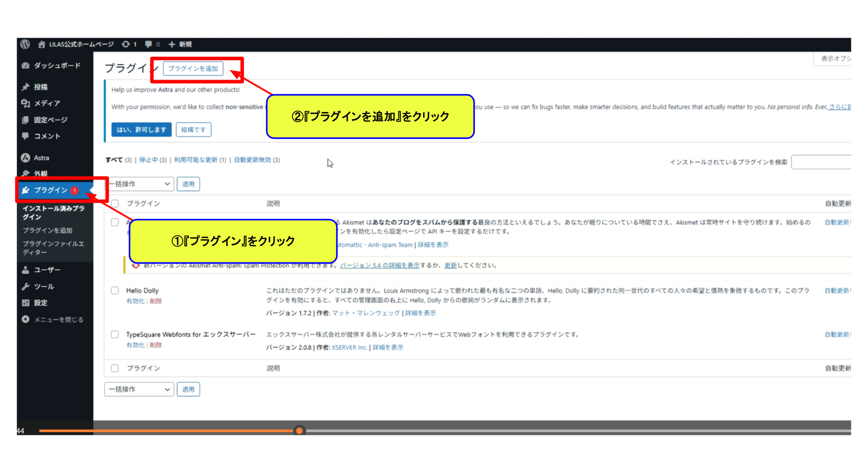This screenshot has height=473, width=868.
Task: Open 設定 in the sidebar
Action: point(35,303)
